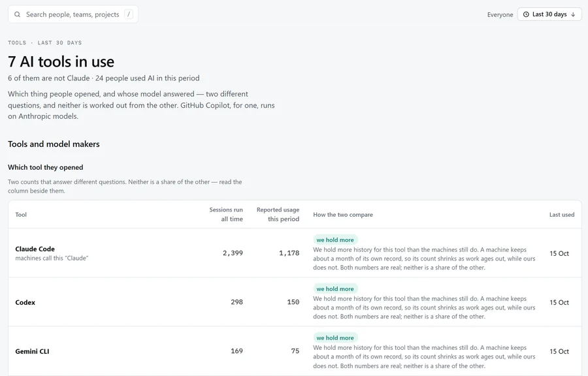Click the search magnifier icon

click(x=17, y=14)
